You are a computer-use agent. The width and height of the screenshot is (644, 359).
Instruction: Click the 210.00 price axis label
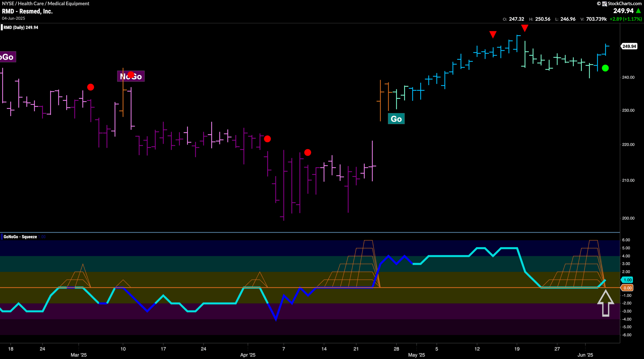click(x=628, y=180)
